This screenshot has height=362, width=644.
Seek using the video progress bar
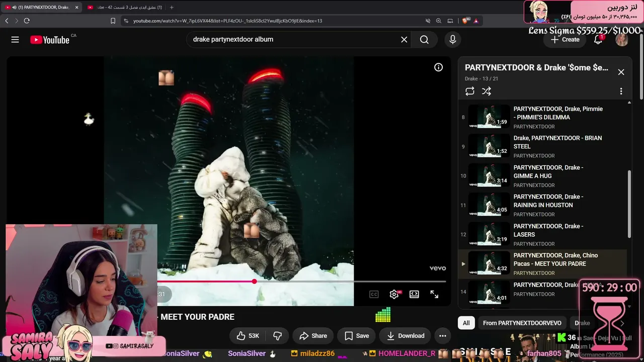[301, 282]
